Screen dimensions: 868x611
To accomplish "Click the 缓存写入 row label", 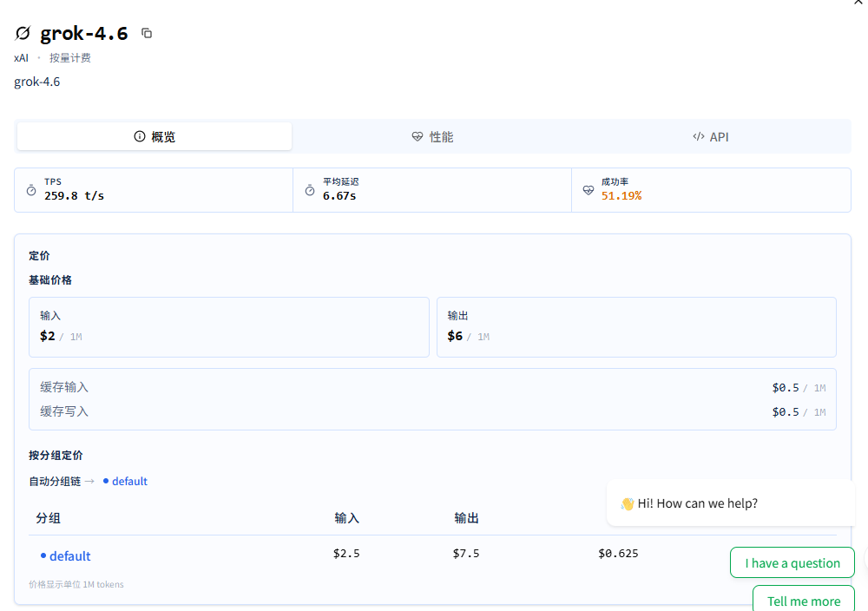I will tap(64, 411).
